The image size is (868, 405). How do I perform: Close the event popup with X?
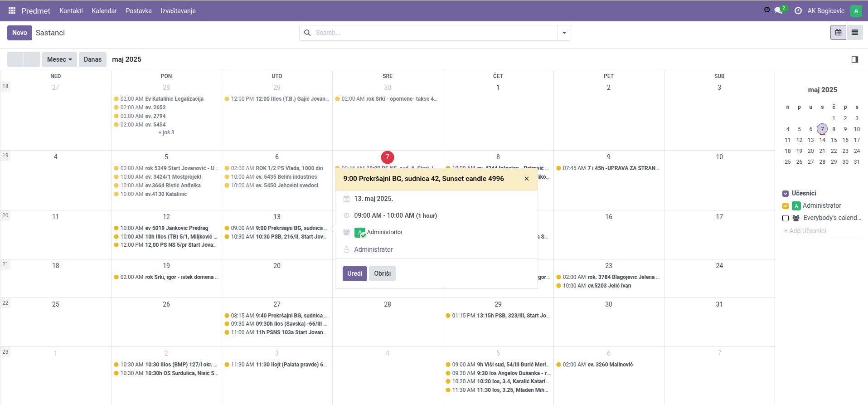pyautogui.click(x=527, y=179)
